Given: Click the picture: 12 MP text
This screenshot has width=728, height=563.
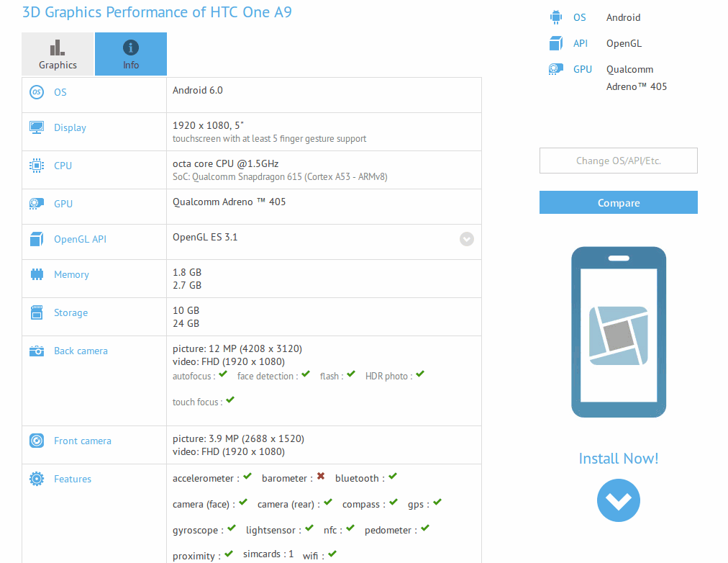Looking at the screenshot, I should (237, 348).
